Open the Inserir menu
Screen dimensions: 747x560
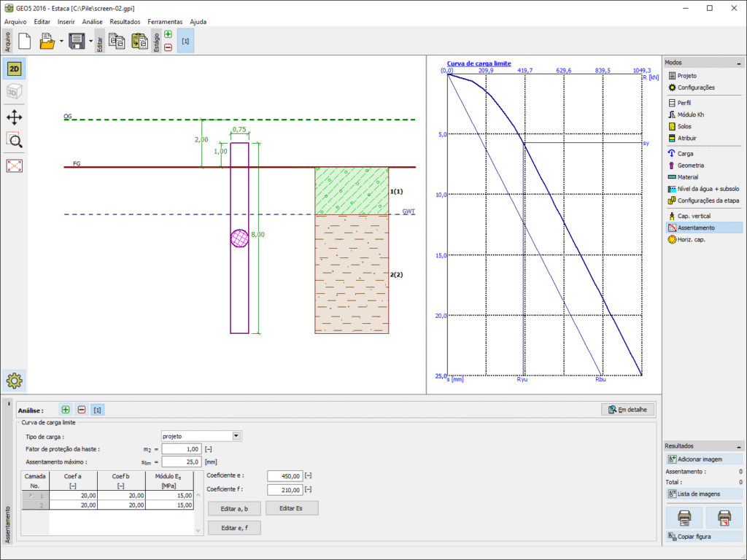pyautogui.click(x=66, y=22)
